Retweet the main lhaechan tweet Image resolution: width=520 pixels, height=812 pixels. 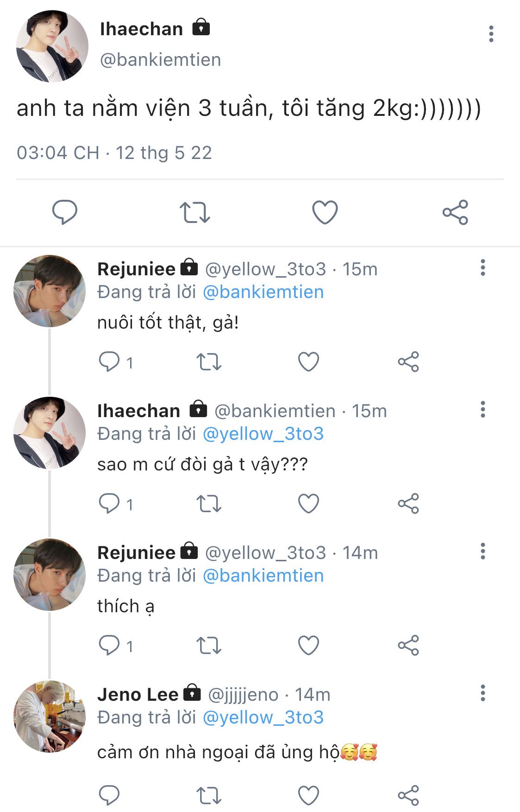tap(194, 212)
